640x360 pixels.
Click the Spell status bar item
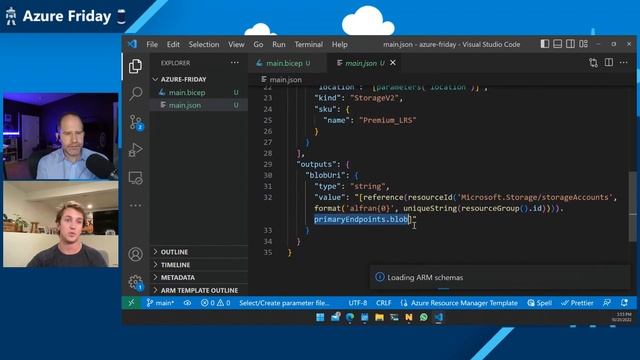540,303
